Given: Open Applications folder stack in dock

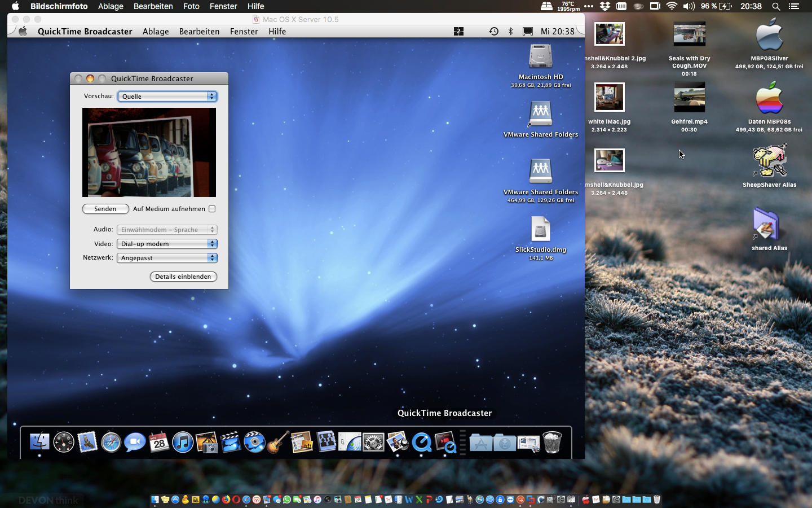Looking at the screenshot, I should point(481,442).
